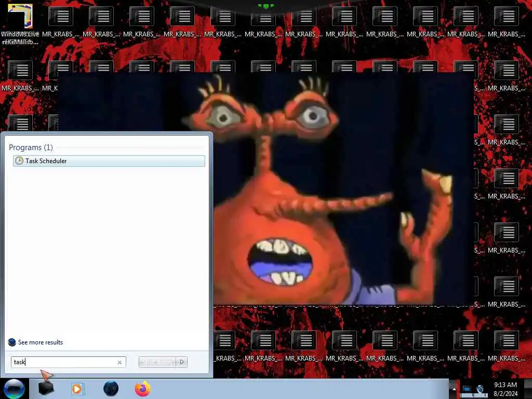Click the Programs (1) results header

point(31,147)
